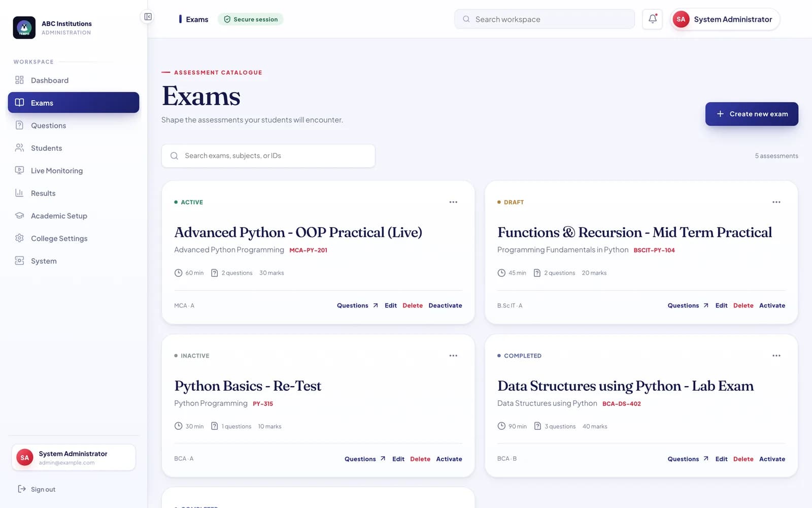Open Students section in sidebar
This screenshot has height=508, width=812.
click(74, 148)
